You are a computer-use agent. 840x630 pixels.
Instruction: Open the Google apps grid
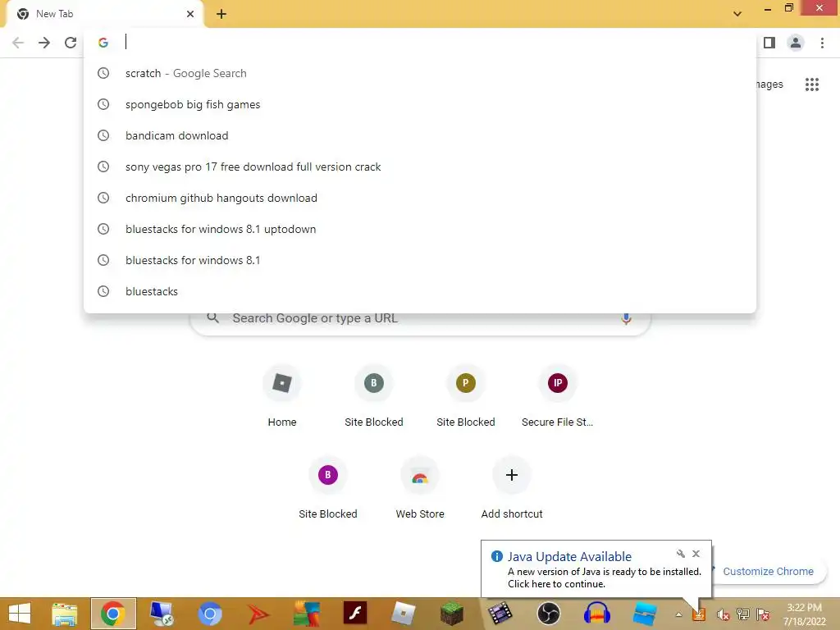click(x=811, y=84)
